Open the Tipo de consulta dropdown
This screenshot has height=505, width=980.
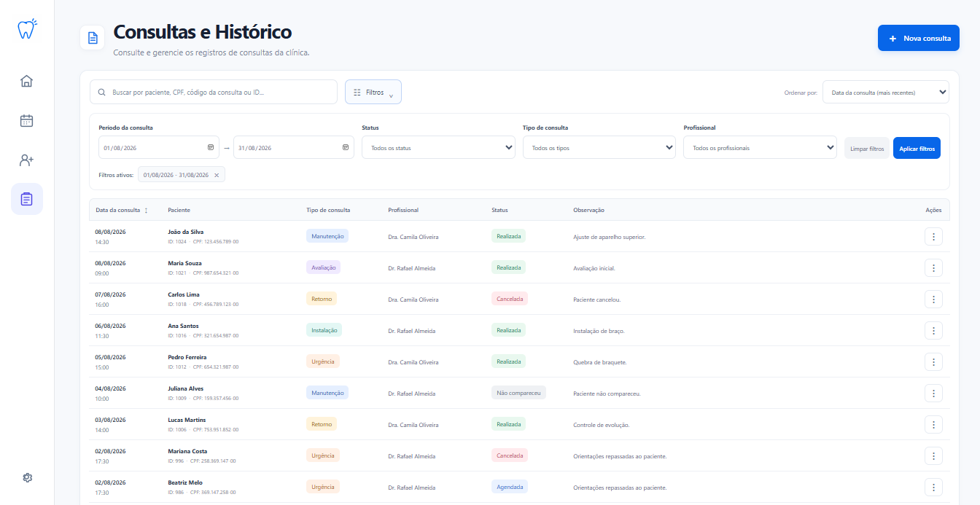click(599, 148)
